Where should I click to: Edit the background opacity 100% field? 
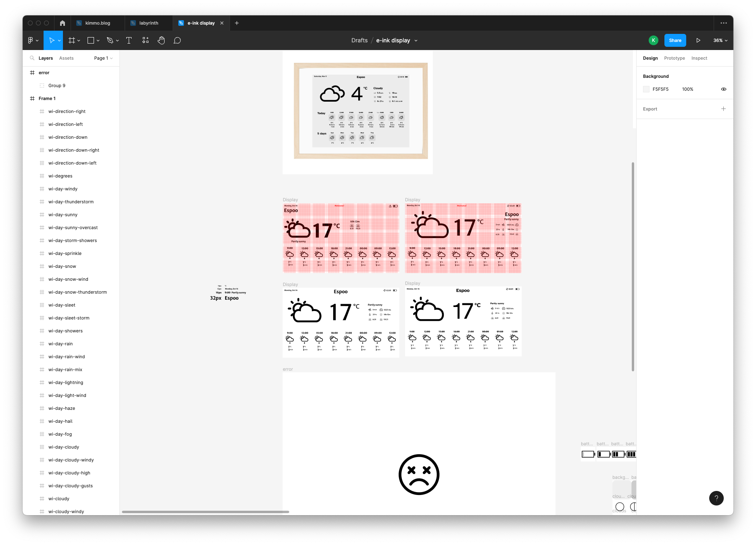(687, 89)
